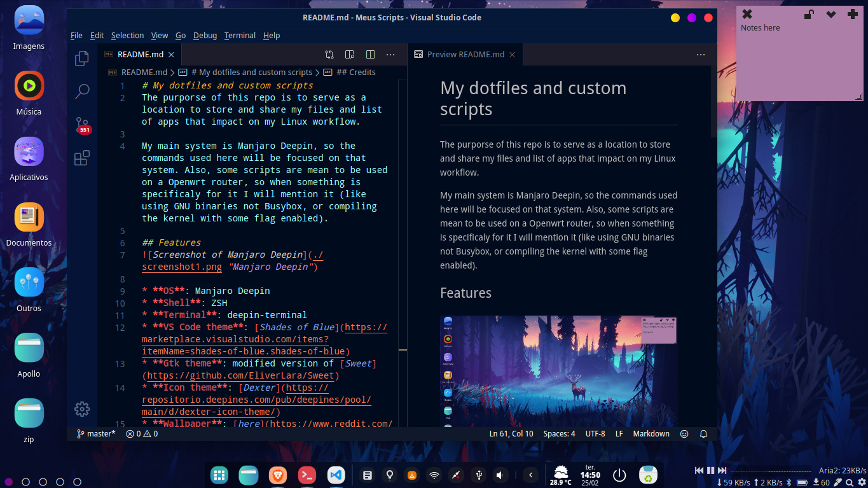Image resolution: width=868 pixels, height=488 pixels.
Task: Open the README.md editor More Actions menu
Action: (x=390, y=55)
